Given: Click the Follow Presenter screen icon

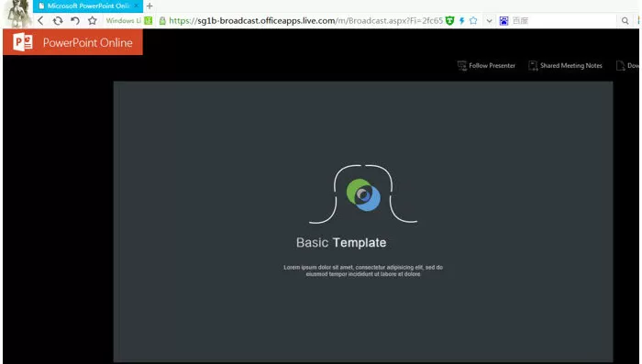Looking at the screenshot, I should [462, 65].
